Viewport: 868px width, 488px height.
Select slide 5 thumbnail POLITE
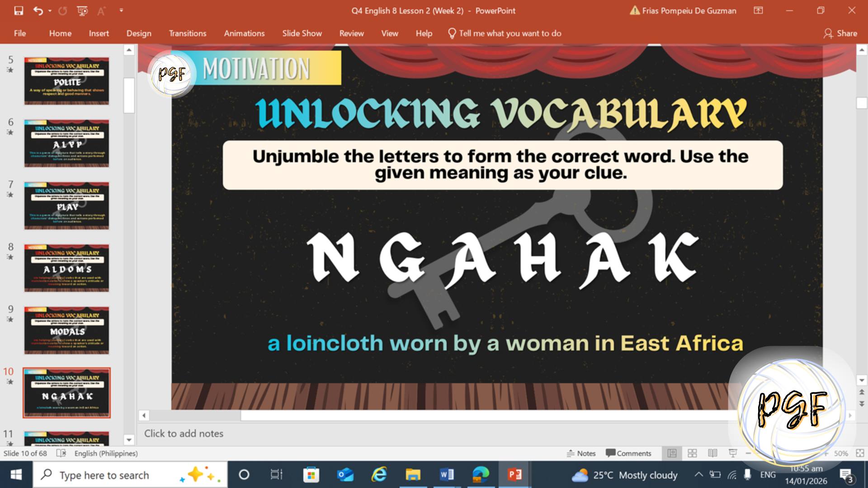point(66,81)
